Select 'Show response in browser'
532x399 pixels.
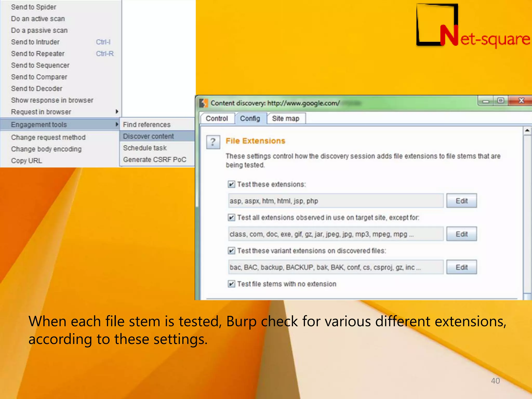pos(60,100)
